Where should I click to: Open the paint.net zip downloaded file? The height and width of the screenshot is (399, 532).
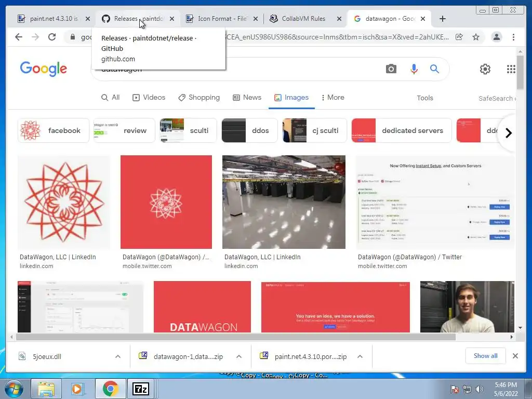[304, 356]
